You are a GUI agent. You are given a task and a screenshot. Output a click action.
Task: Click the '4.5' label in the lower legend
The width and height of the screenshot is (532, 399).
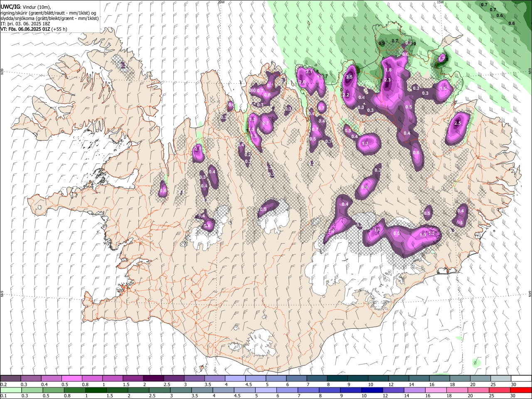coord(237,396)
